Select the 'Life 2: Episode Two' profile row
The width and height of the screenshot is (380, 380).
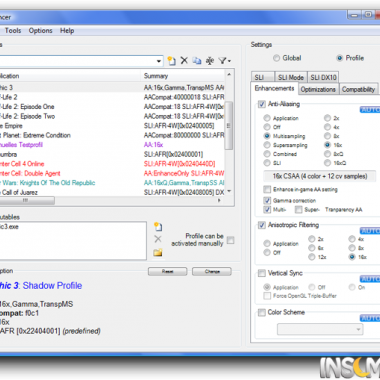[112, 116]
